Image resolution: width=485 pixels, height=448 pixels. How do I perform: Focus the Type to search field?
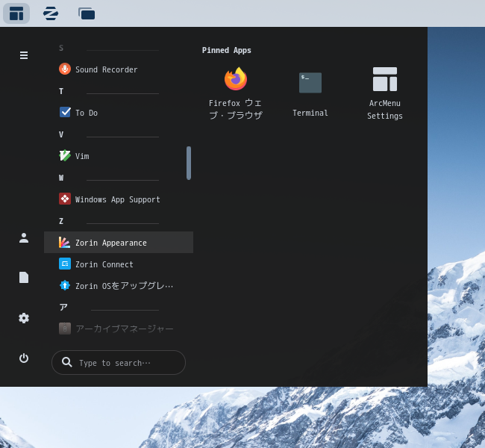point(119,362)
